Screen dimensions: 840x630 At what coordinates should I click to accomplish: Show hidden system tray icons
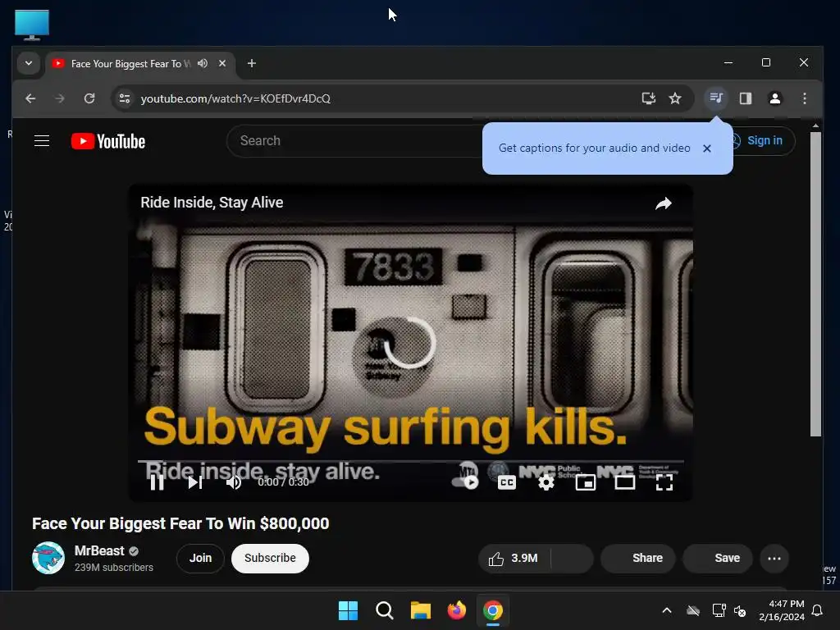coord(666,610)
